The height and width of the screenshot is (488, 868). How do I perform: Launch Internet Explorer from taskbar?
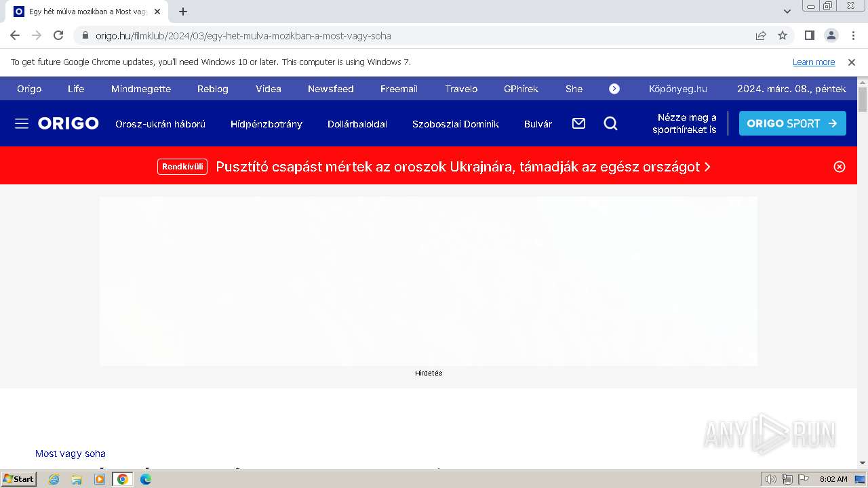(54, 479)
